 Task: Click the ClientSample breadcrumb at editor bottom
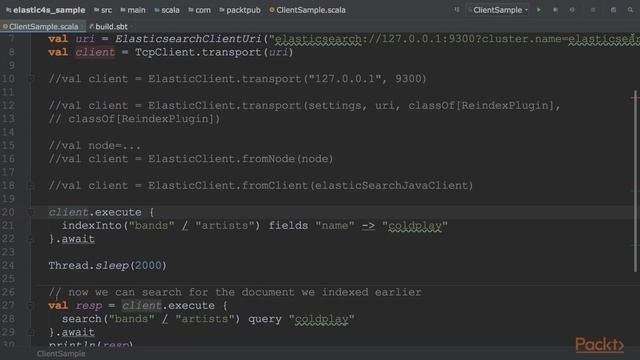[61, 353]
